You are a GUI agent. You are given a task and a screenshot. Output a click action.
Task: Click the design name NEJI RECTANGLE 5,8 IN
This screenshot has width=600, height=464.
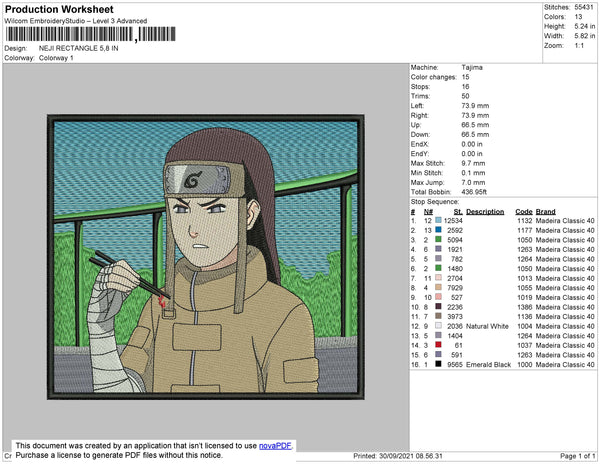click(78, 48)
